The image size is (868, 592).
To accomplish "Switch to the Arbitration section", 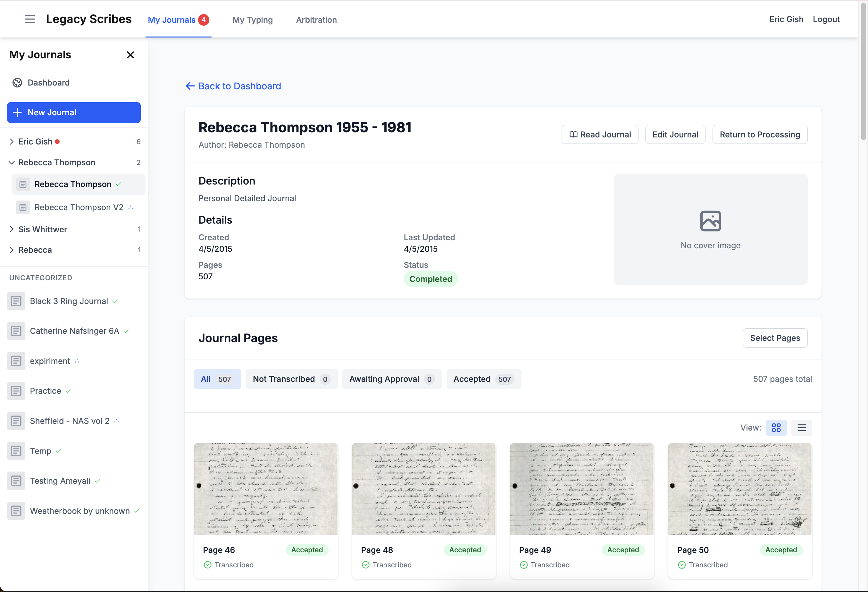I will (x=316, y=20).
